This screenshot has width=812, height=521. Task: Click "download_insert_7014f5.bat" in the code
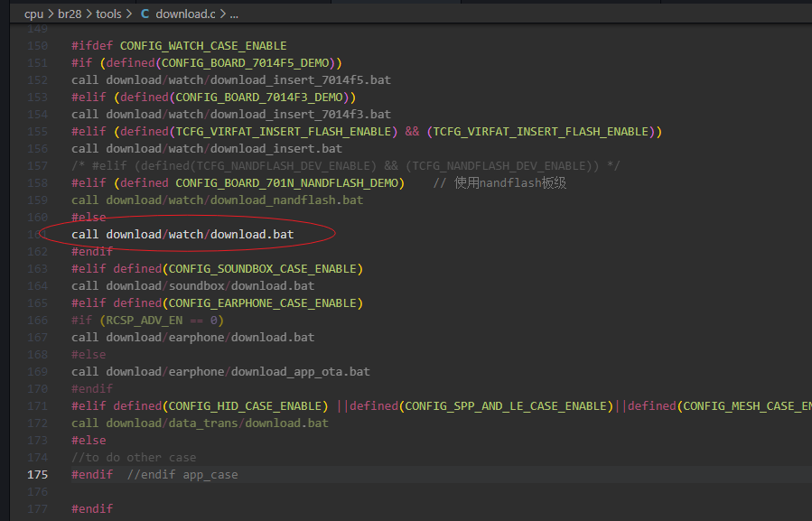[301, 79]
